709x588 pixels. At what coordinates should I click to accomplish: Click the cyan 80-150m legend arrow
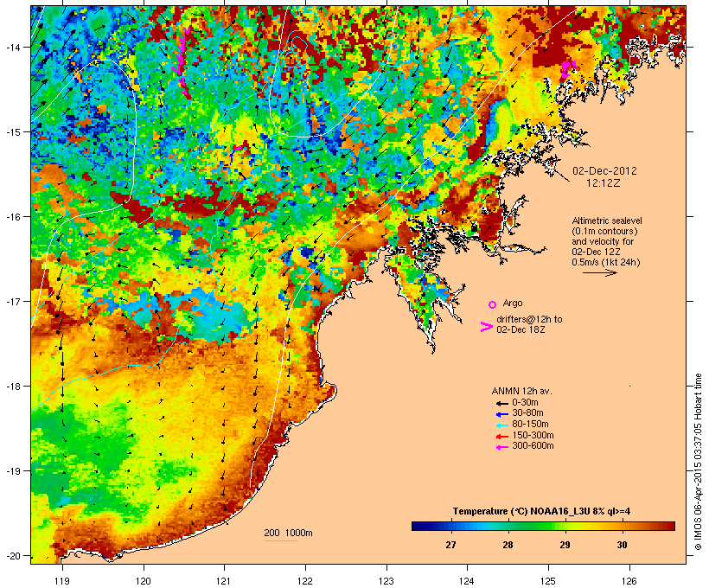pos(501,425)
